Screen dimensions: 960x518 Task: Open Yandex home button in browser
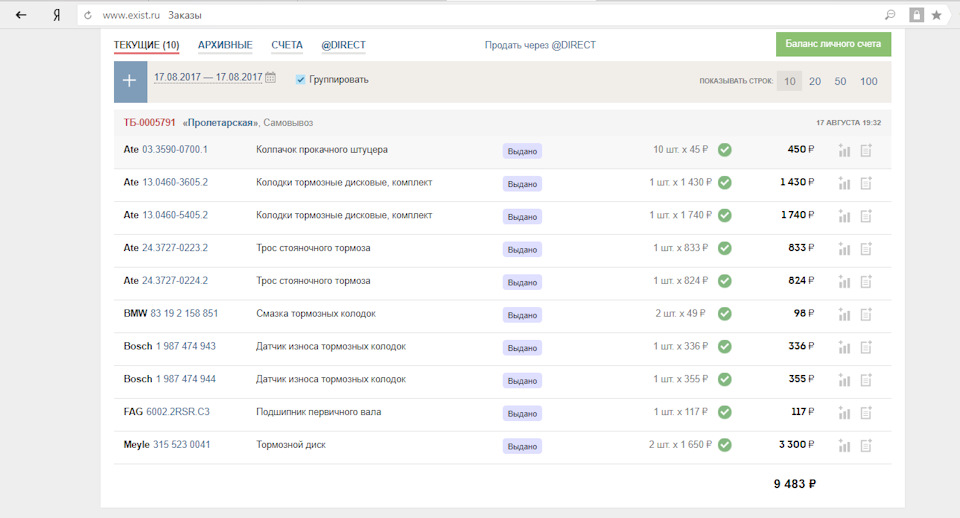click(56, 15)
